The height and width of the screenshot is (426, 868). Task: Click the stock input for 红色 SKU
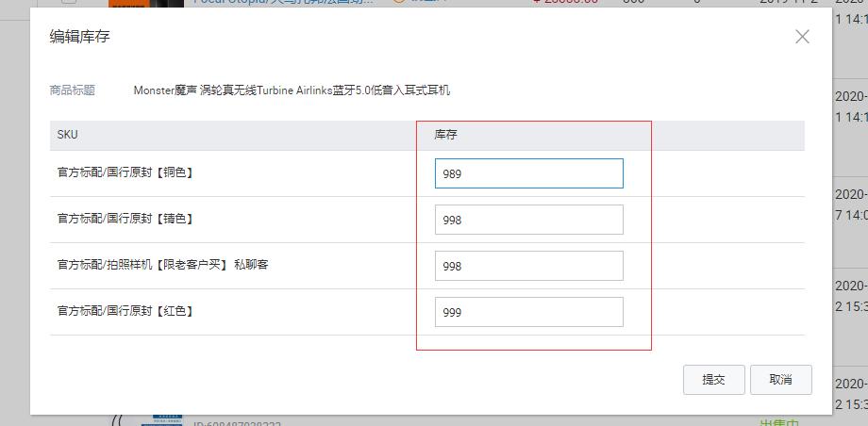tap(528, 312)
